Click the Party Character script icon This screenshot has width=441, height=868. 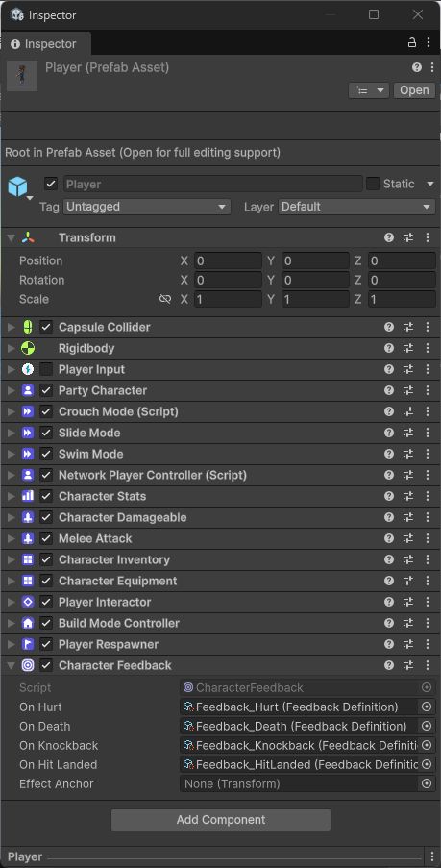pyautogui.click(x=28, y=390)
